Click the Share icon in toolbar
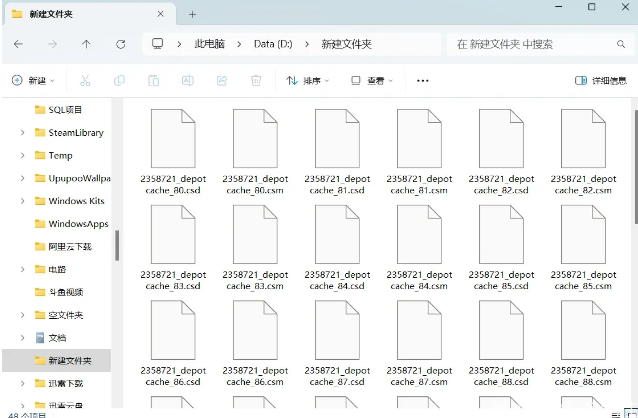The width and height of the screenshot is (638, 418). (222, 81)
